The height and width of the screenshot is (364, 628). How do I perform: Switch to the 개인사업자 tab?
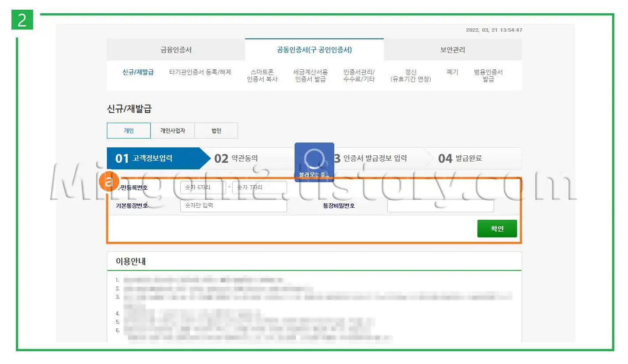(x=172, y=130)
